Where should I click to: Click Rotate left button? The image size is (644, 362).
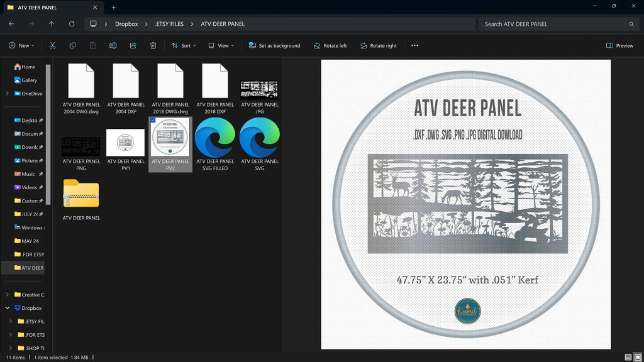(330, 45)
